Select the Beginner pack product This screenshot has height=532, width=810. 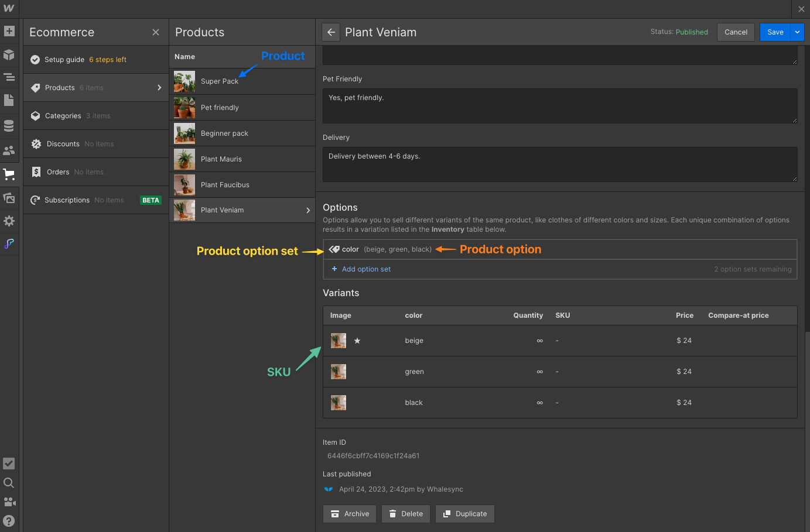pos(224,133)
